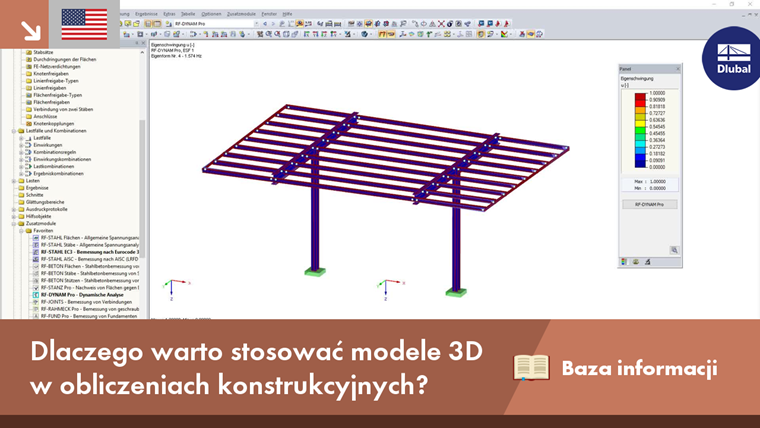760x428 pixels.
Task: Open the Optionen menu
Action: pyautogui.click(x=211, y=14)
